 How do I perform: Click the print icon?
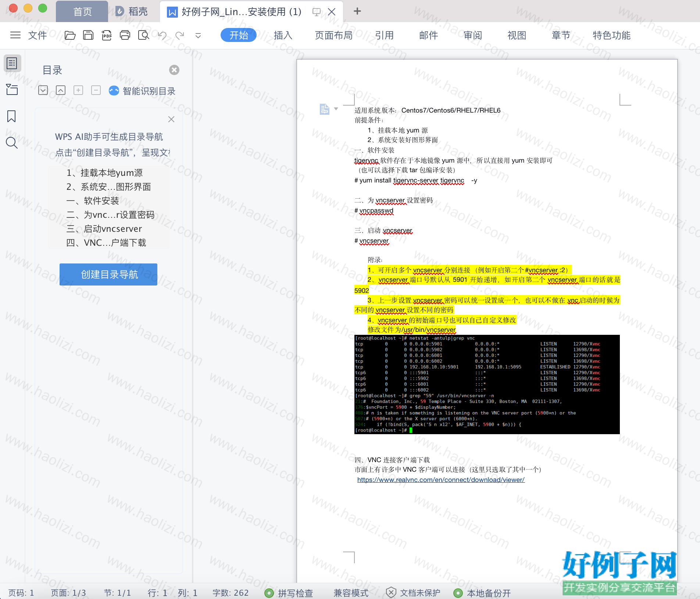tap(125, 35)
